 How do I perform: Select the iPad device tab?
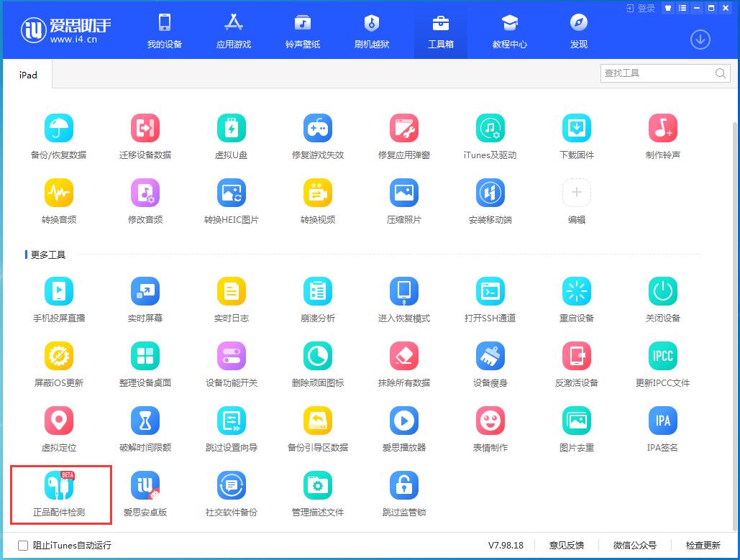[28, 75]
